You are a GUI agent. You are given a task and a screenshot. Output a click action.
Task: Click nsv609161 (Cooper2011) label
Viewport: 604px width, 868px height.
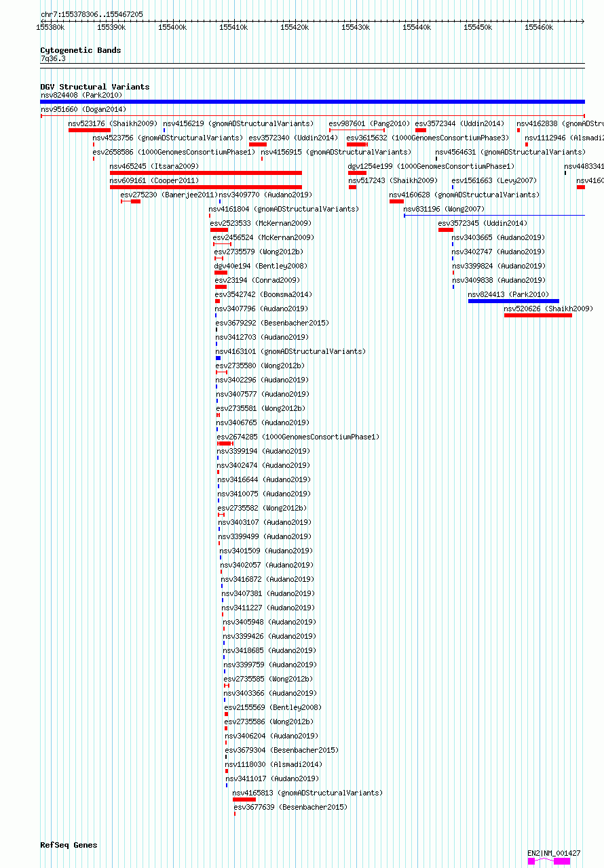point(154,180)
